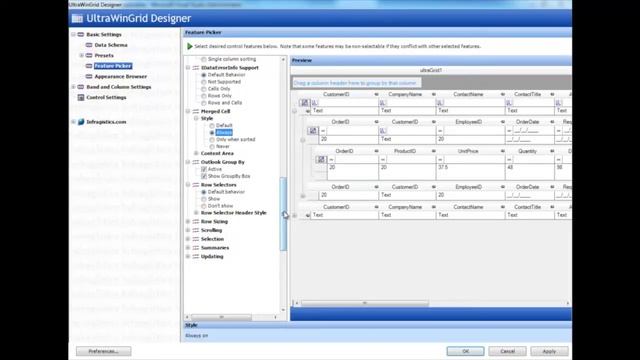Screen dimensions: 640x360
Task: Select the Rows Only radio option
Action: point(204,96)
